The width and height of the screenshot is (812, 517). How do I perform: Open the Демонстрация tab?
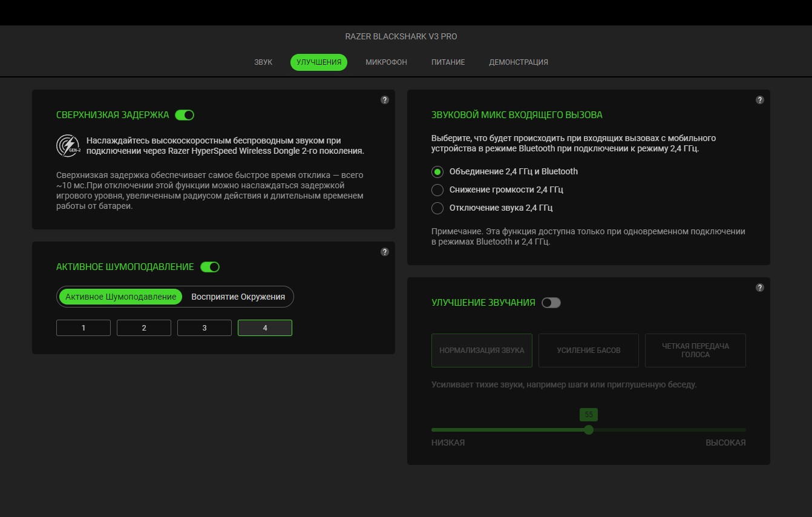click(x=519, y=62)
